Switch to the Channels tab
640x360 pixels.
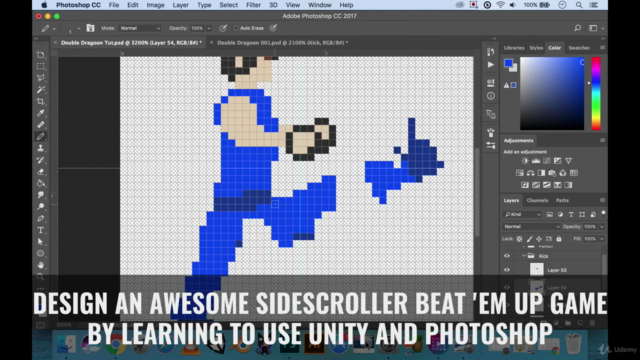(537, 200)
